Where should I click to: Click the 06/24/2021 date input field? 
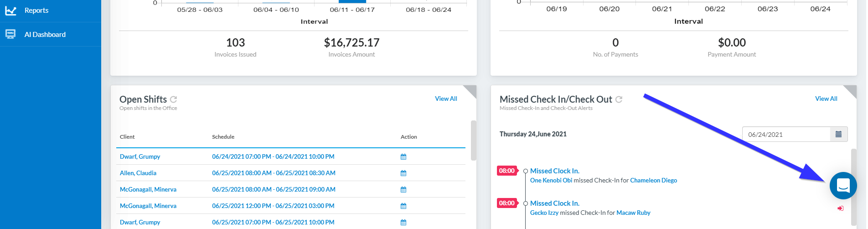tap(786, 135)
